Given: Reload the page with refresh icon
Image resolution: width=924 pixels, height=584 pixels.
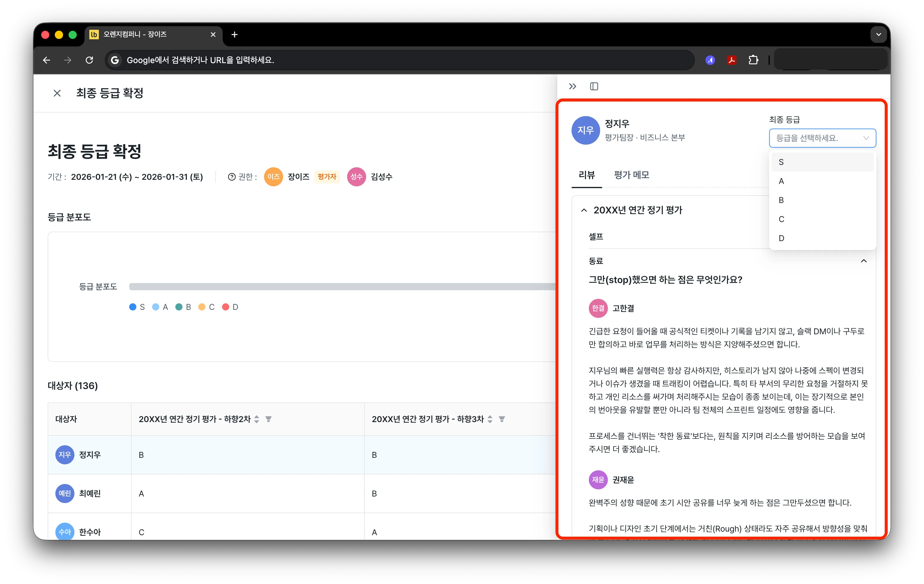Looking at the screenshot, I should coord(89,60).
